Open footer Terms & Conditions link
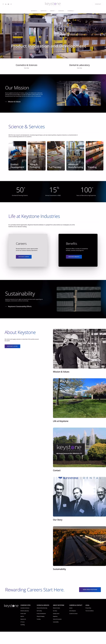106x644 pixels. 89,611
